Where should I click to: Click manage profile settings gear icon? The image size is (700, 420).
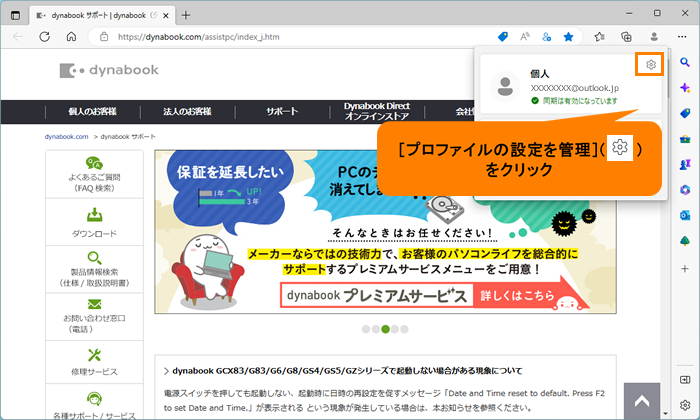tap(650, 64)
